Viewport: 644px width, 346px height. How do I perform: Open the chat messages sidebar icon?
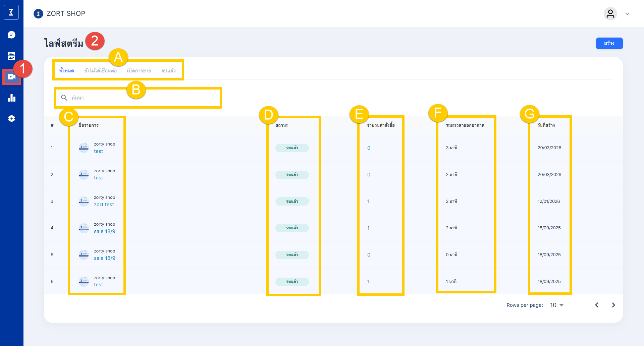click(x=11, y=35)
